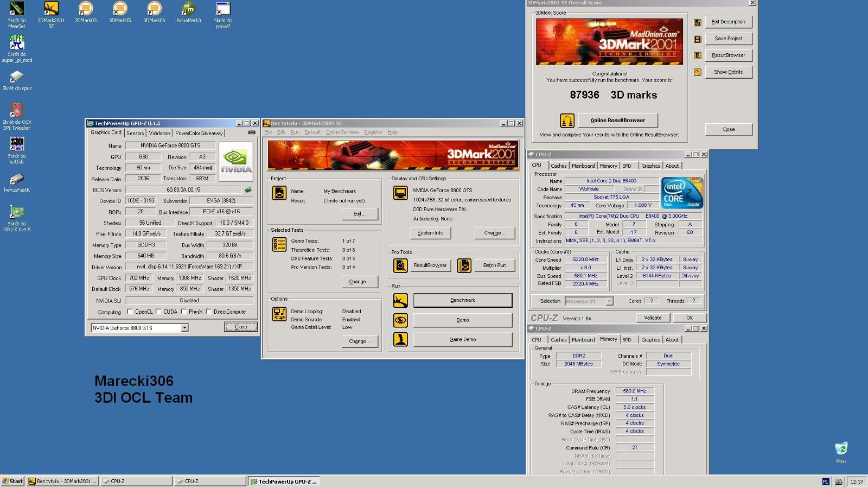The width and height of the screenshot is (868, 488).
Task: Enable the DirectCompute checkbox
Action: click(208, 312)
